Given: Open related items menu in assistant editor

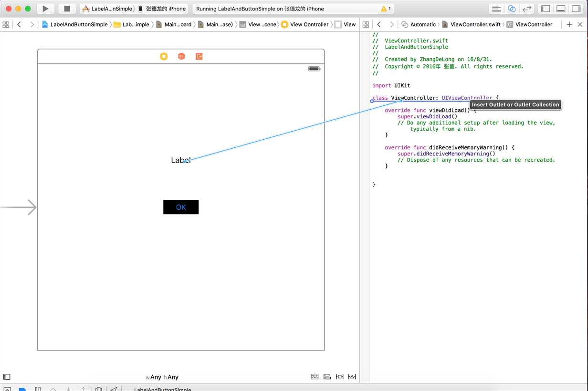Looking at the screenshot, I should pyautogui.click(x=366, y=24).
